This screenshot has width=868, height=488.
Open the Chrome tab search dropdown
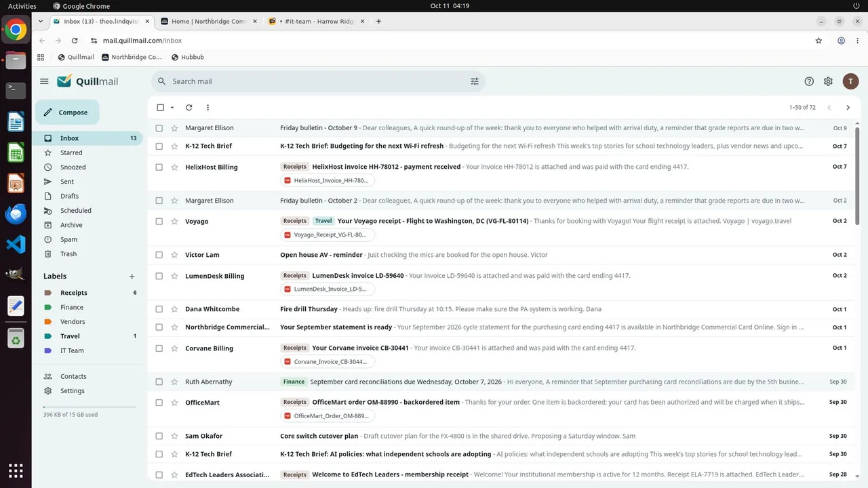pyautogui.click(x=41, y=21)
